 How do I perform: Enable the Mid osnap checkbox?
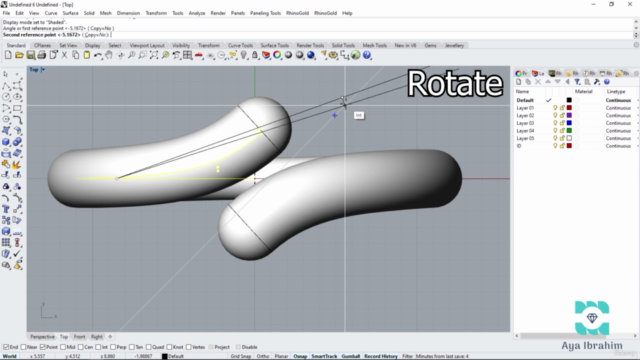point(63,347)
